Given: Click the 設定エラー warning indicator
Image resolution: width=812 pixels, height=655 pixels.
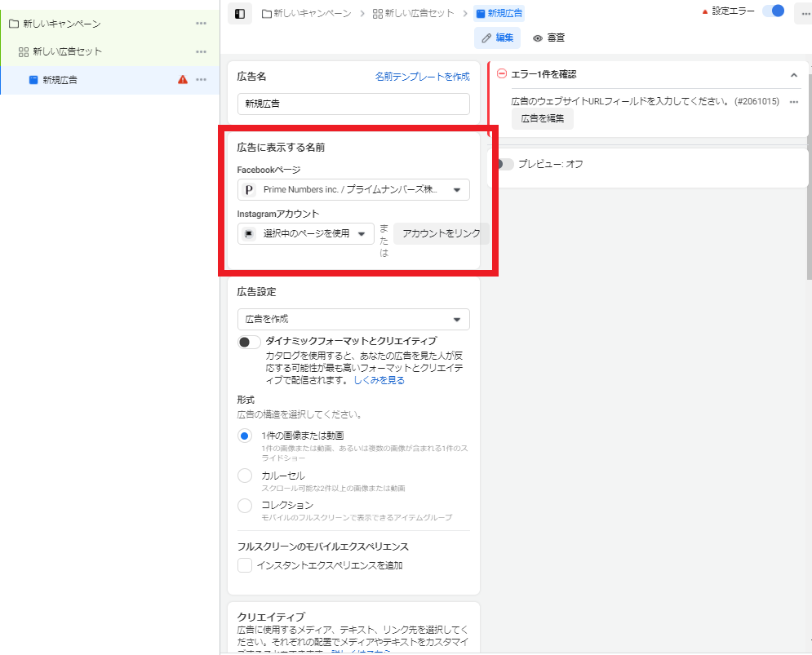Looking at the screenshot, I should pos(728,11).
